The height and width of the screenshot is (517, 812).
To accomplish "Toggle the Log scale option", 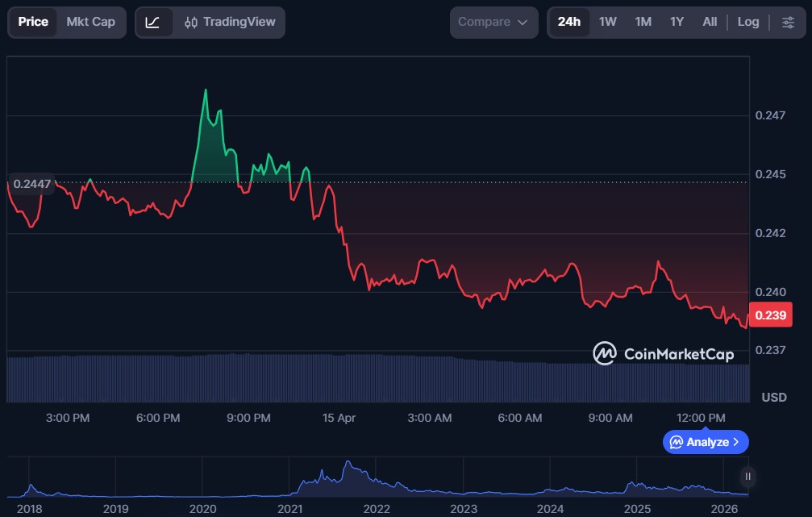I will click(x=748, y=23).
